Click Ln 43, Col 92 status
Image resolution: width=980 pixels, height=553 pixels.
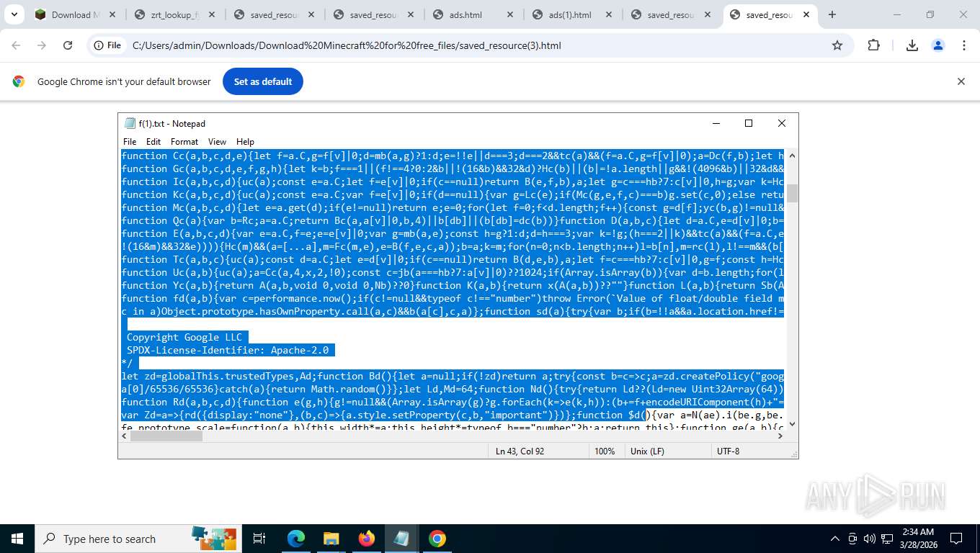520,451
